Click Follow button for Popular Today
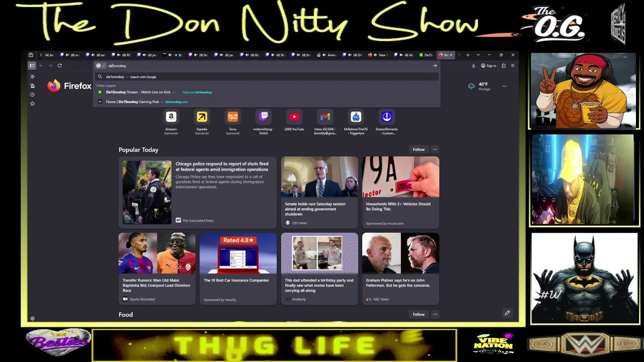The image size is (644, 362). click(419, 149)
